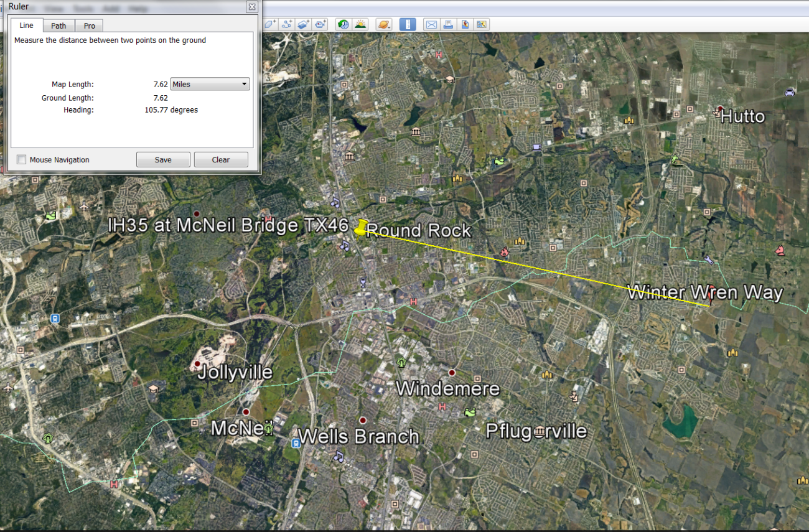Click the Add Image Overlay toolbar icon
This screenshot has width=809, height=532.
pos(303,24)
